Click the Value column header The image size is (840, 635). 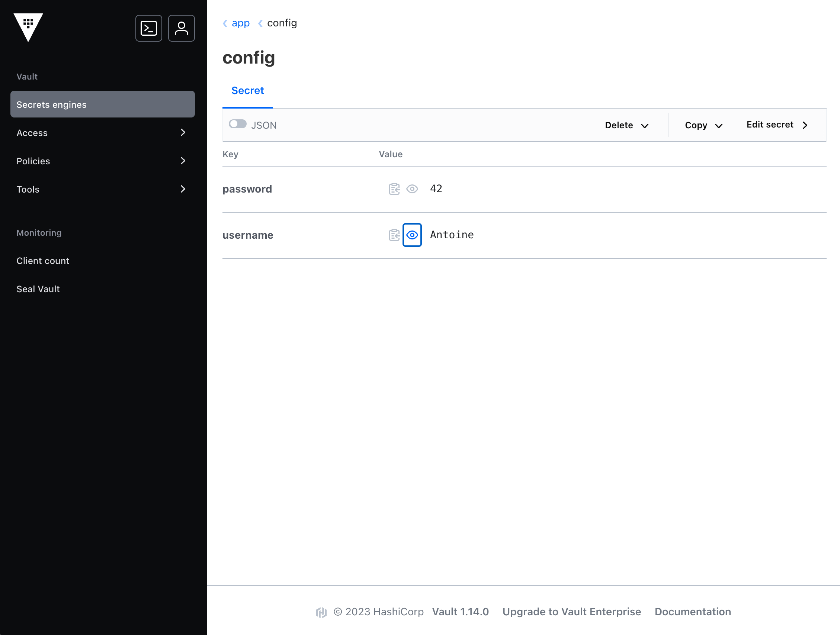(391, 154)
